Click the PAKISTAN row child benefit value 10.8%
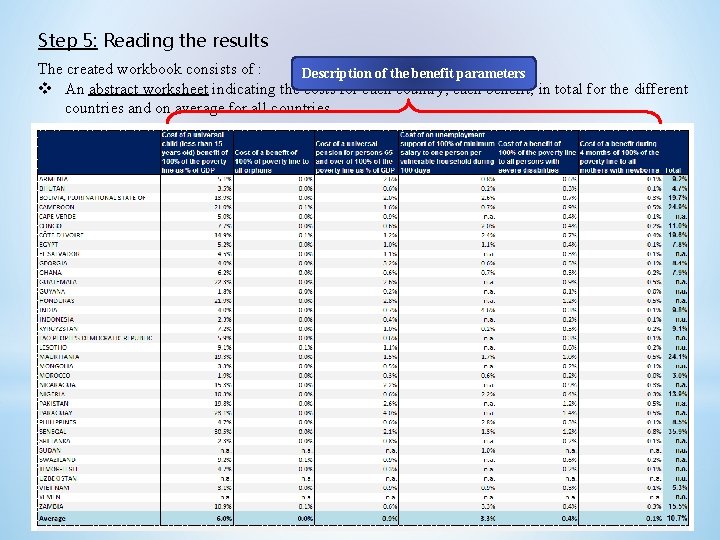720x540 pixels. coord(223,403)
